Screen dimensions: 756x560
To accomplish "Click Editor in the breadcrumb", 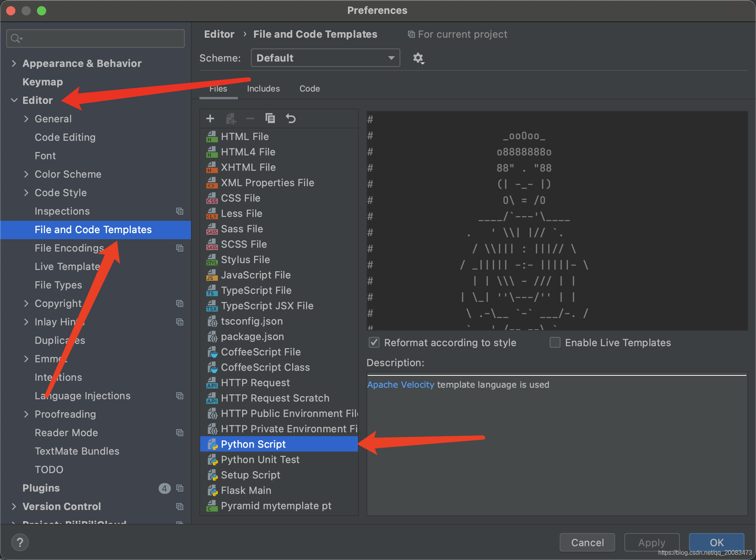I will [219, 34].
